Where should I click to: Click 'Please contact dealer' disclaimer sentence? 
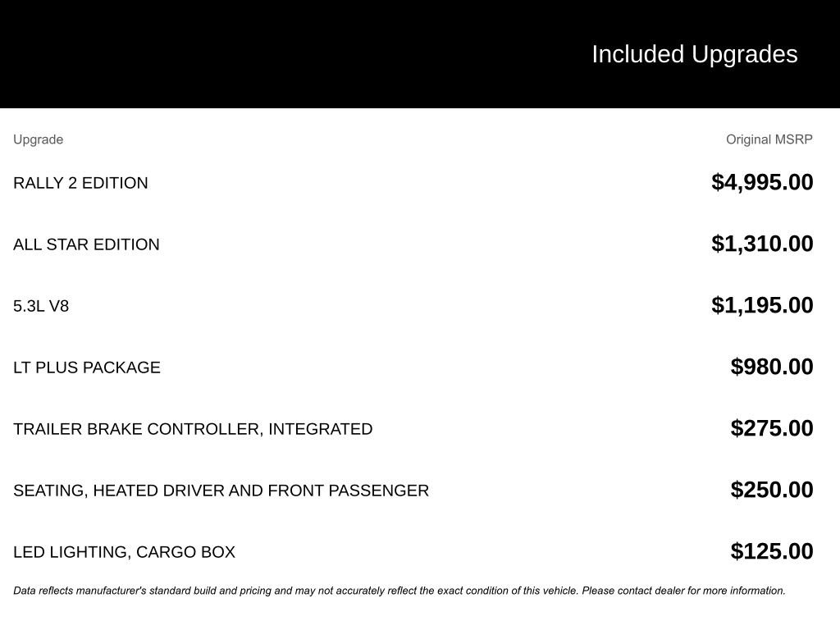[x=683, y=591]
